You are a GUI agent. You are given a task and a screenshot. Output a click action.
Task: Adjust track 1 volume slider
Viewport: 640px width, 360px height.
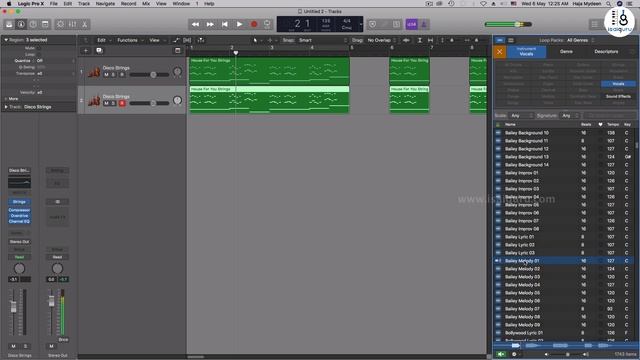click(x=149, y=75)
